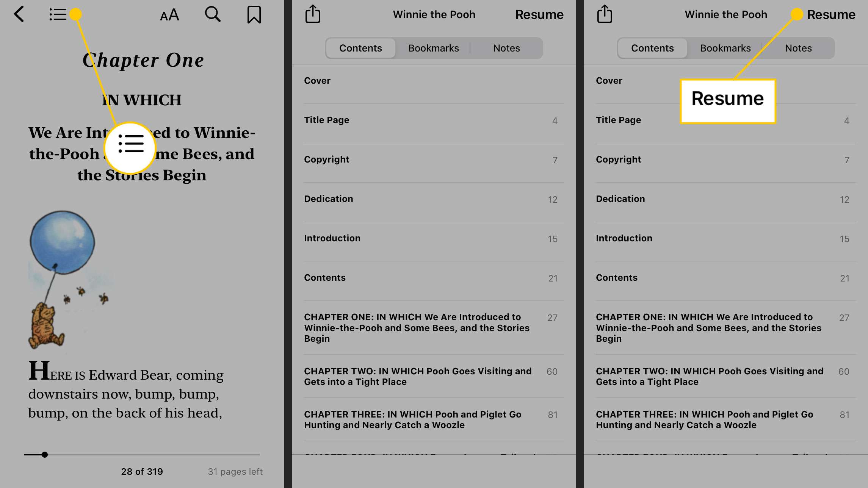This screenshot has width=868, height=488.
Task: Toggle Bookmarks view in right panel
Action: tap(725, 48)
